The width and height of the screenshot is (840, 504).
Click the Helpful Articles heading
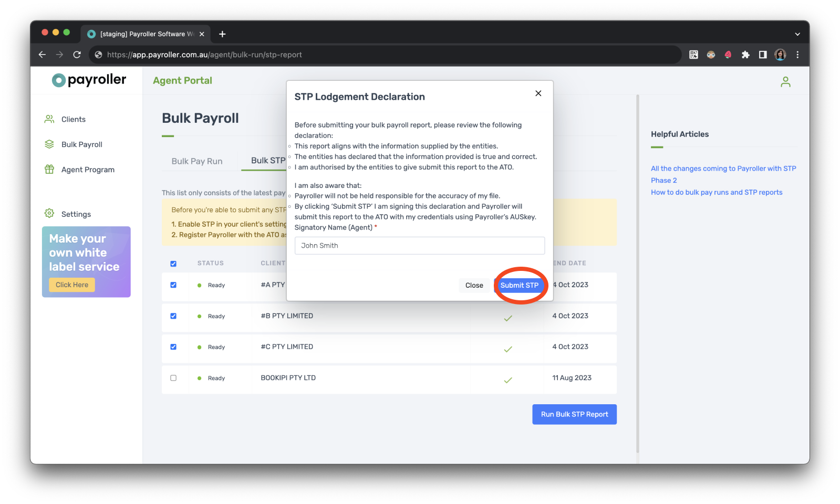pos(680,134)
